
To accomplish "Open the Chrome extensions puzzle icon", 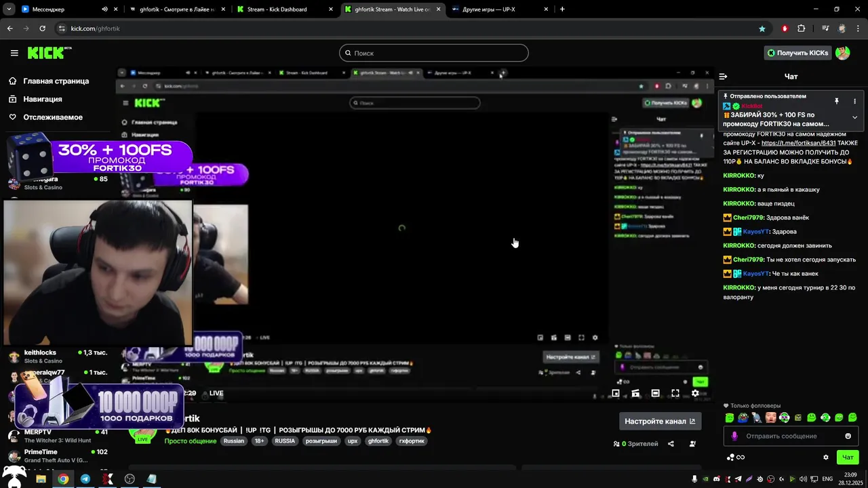I will (x=802, y=28).
